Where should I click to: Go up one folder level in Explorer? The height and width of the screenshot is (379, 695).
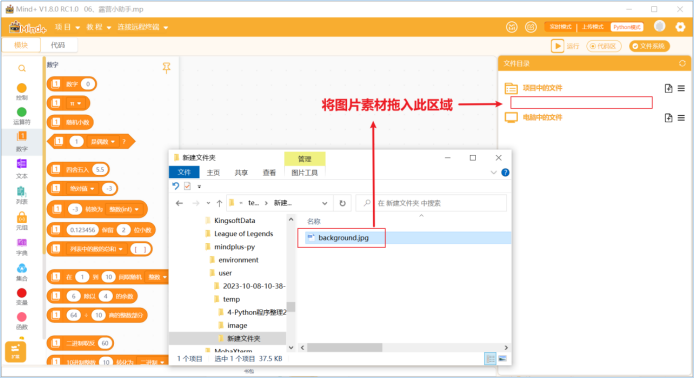(x=219, y=203)
